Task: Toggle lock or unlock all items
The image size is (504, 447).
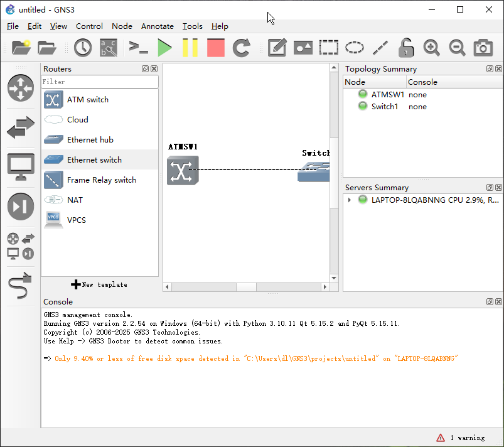Action: click(x=406, y=48)
